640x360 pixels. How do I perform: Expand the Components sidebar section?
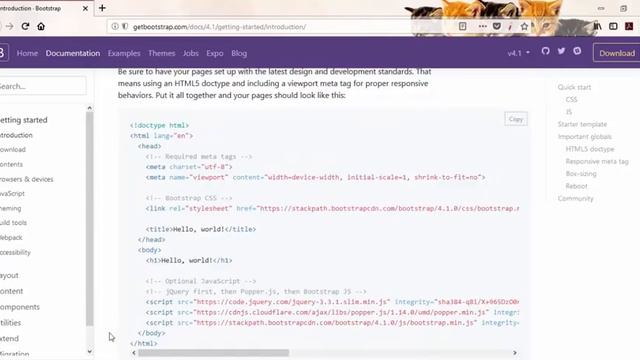(x=20, y=307)
